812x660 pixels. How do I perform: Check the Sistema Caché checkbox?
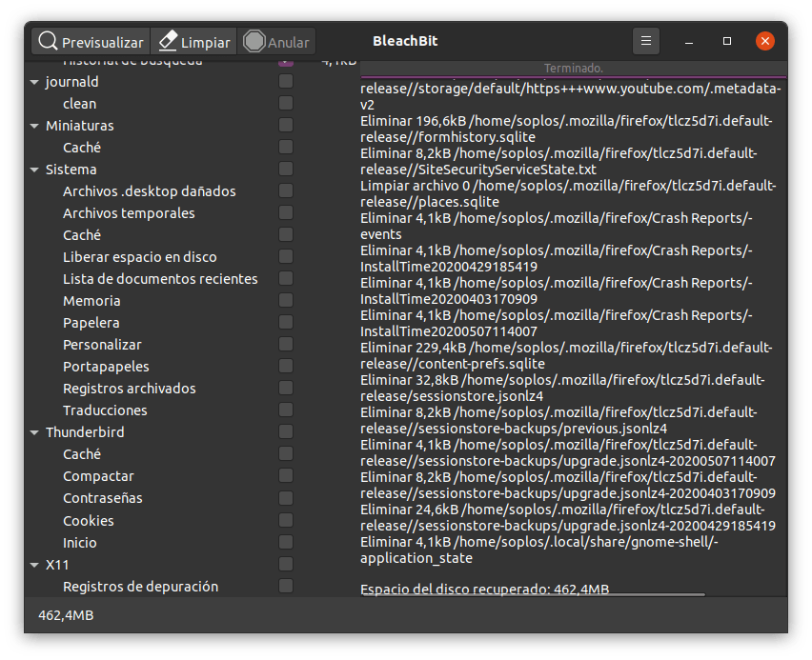click(x=286, y=234)
